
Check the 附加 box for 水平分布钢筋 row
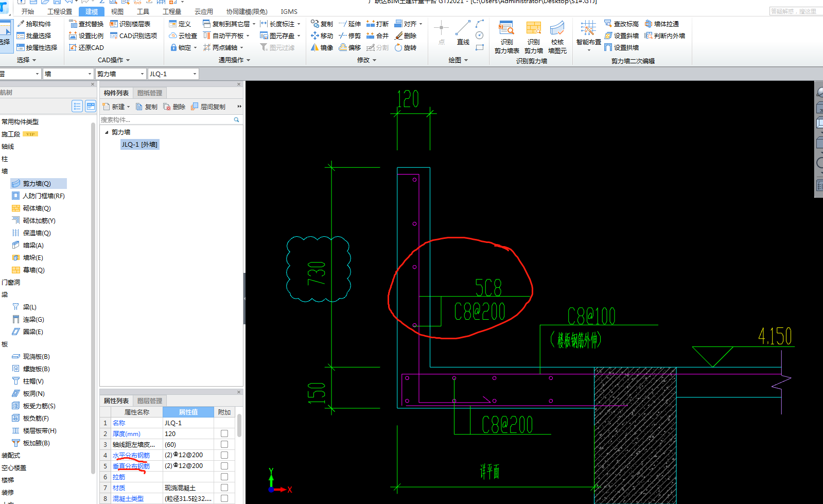pos(224,455)
